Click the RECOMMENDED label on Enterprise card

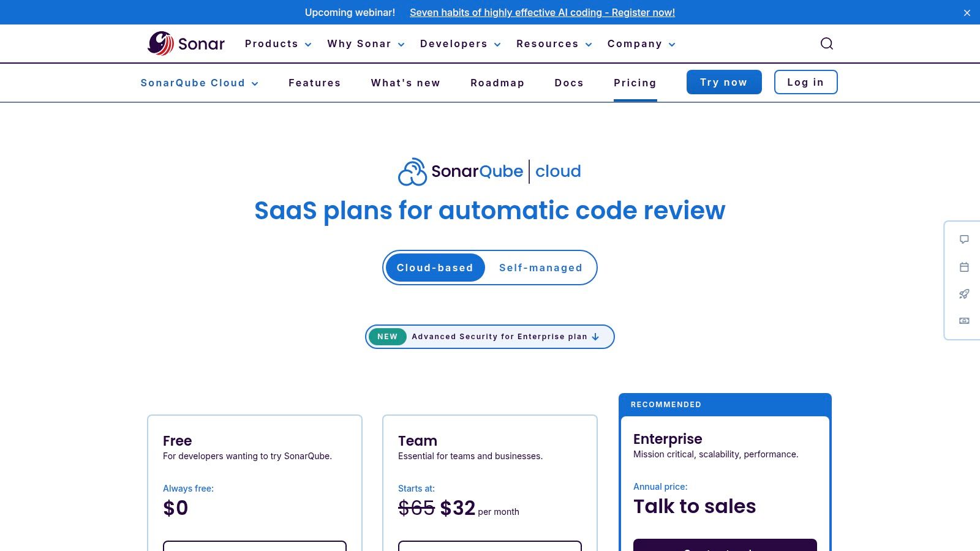pos(666,405)
